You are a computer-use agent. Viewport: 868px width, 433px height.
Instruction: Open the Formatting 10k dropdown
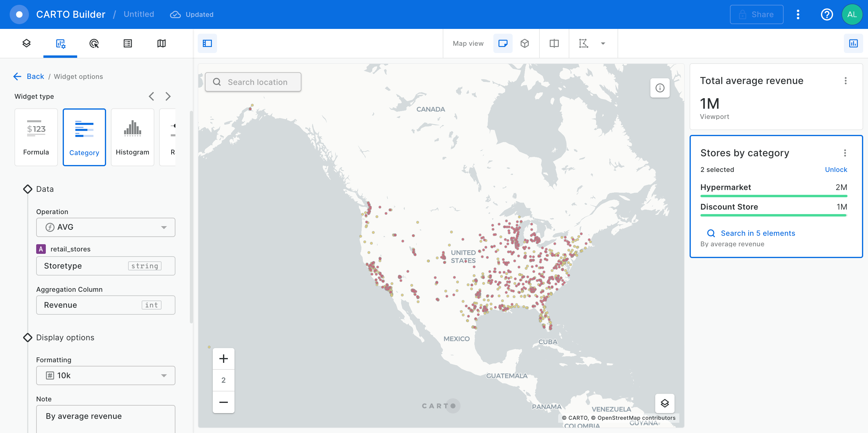[x=105, y=375]
